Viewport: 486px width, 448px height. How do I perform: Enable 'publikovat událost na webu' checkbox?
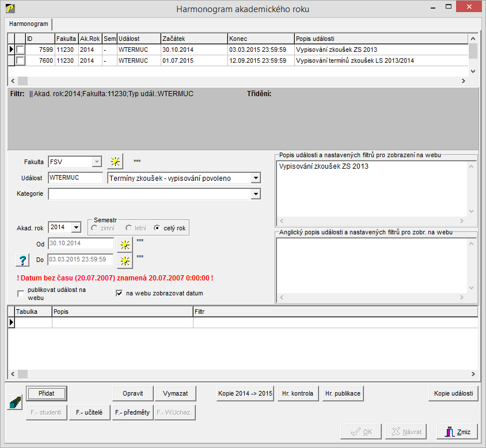click(21, 294)
